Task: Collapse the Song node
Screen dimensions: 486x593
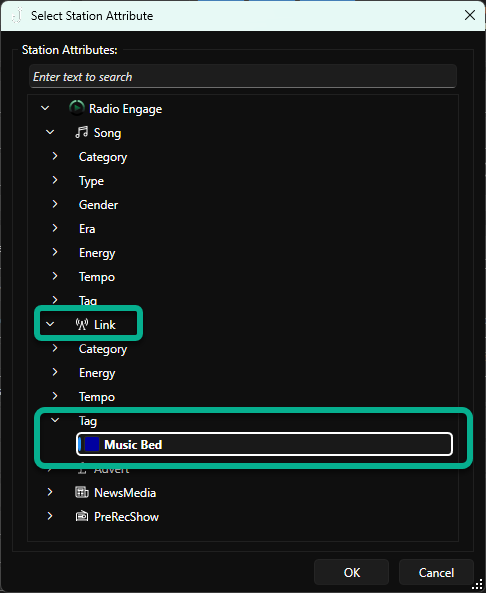Action: (x=50, y=132)
